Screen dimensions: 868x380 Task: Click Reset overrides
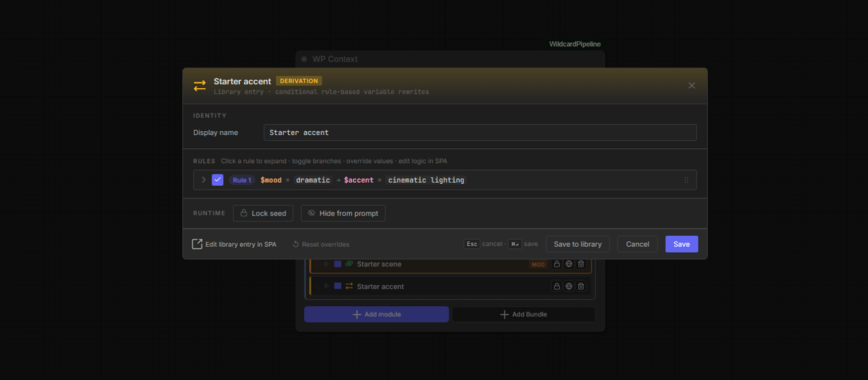coord(321,244)
